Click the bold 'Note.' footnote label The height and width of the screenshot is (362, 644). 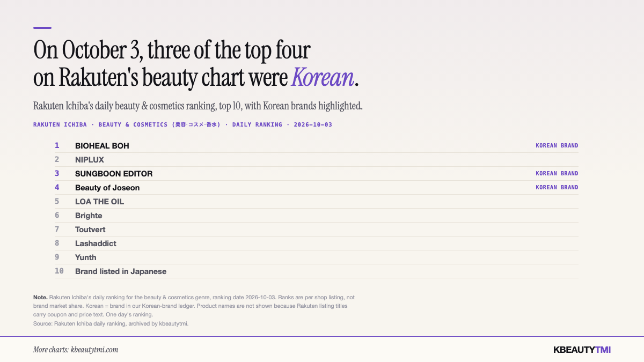pos(40,297)
